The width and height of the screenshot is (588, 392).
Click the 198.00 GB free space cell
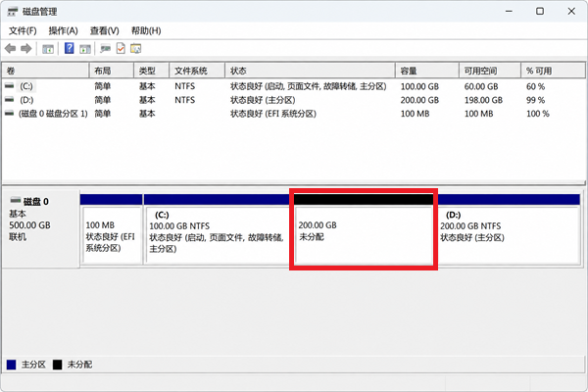483,100
